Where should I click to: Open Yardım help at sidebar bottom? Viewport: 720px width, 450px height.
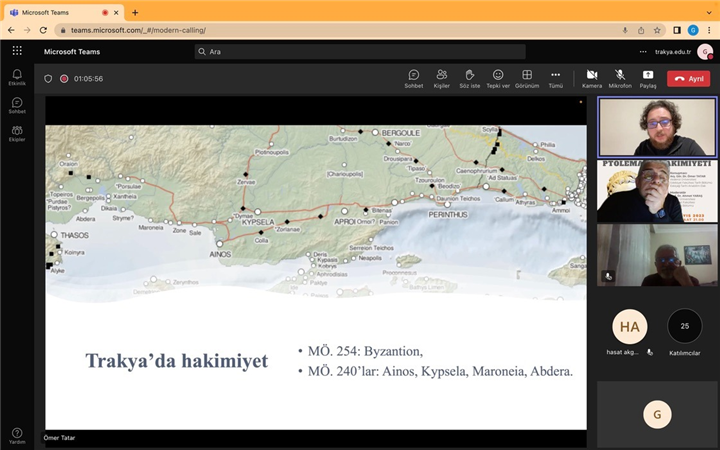coord(17,436)
